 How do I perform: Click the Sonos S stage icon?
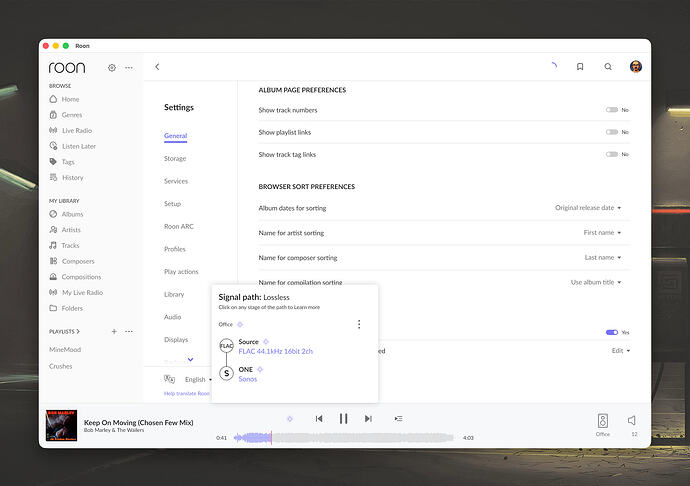click(x=226, y=373)
